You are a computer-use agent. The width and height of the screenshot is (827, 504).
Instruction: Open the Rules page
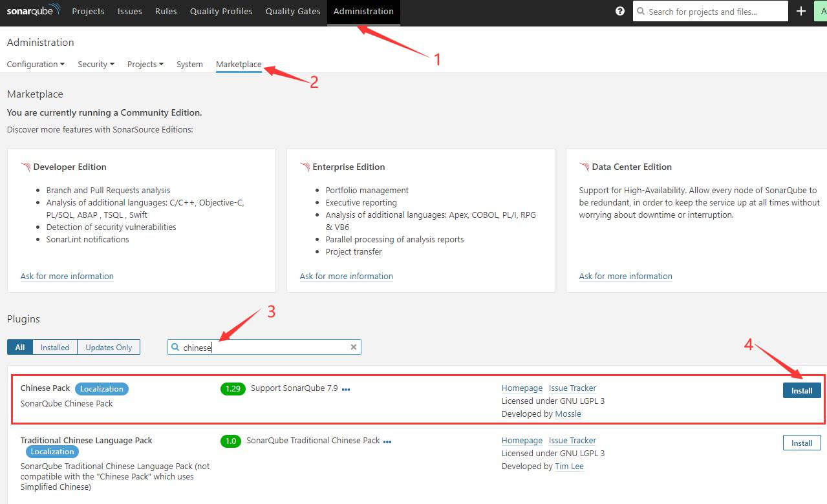tap(166, 11)
